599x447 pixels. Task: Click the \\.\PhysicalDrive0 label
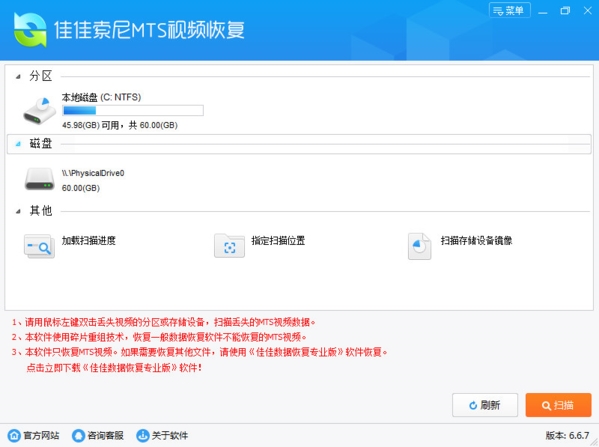(x=93, y=173)
